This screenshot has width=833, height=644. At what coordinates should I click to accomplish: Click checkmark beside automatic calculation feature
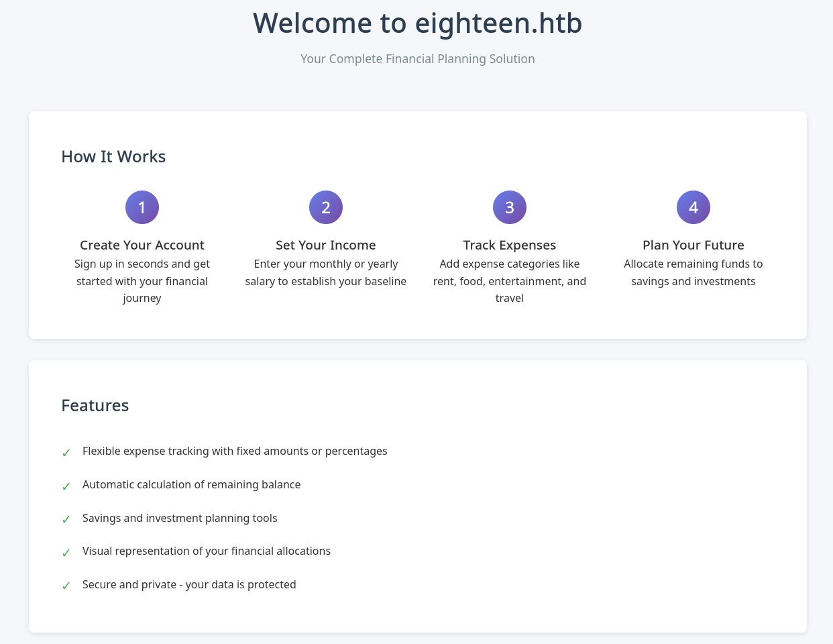tap(66, 486)
